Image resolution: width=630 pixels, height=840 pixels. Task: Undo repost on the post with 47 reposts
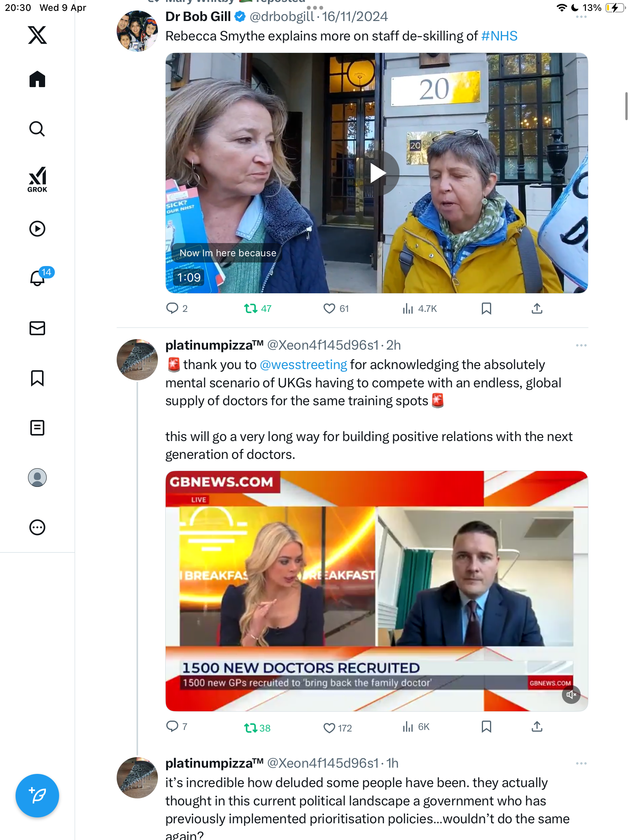(x=257, y=308)
